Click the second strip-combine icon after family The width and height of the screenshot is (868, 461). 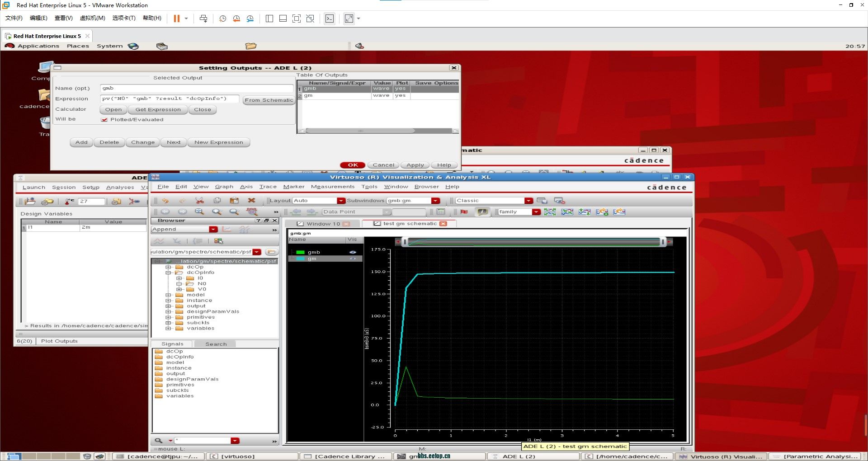pyautogui.click(x=567, y=212)
